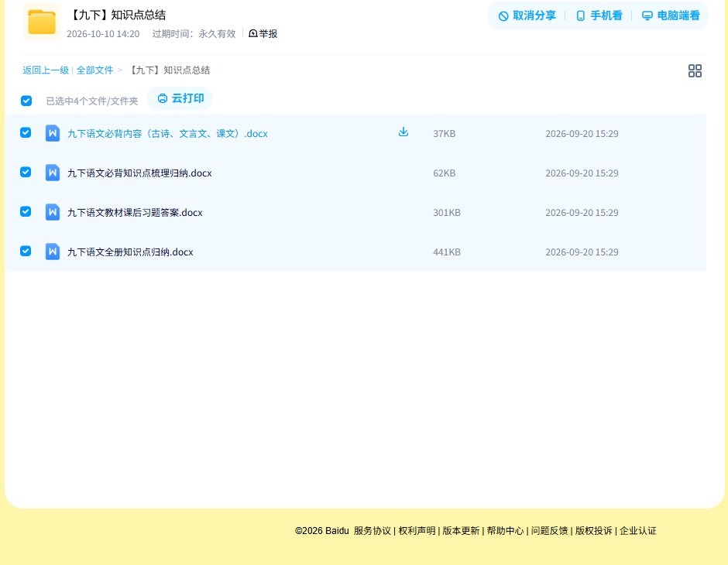The height and width of the screenshot is (565, 728).
Task: Uncheck 九下语文教材课后习题答案.docx checkbox
Action: 26,211
